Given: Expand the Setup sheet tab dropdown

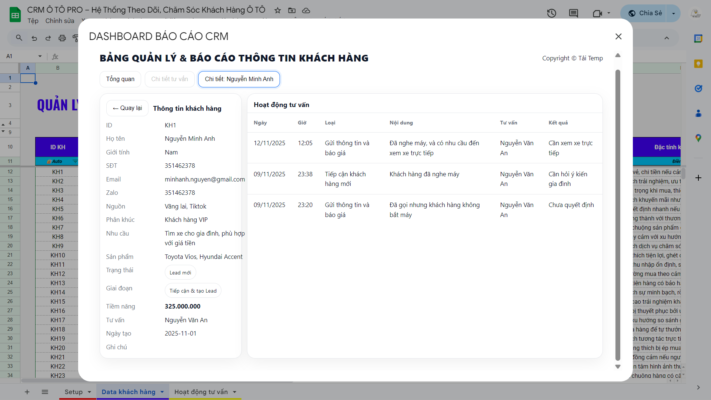Looking at the screenshot, I should pos(90,391).
